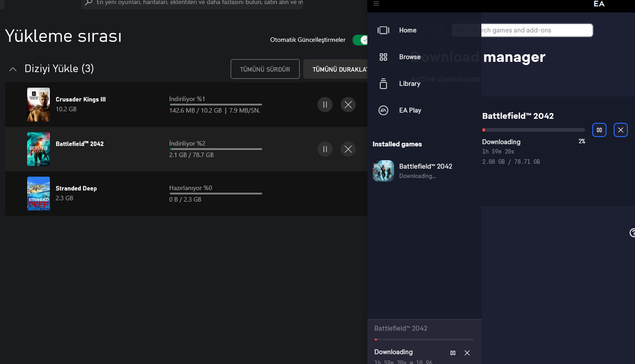
Task: Click the EA logo in the title bar
Action: click(599, 4)
